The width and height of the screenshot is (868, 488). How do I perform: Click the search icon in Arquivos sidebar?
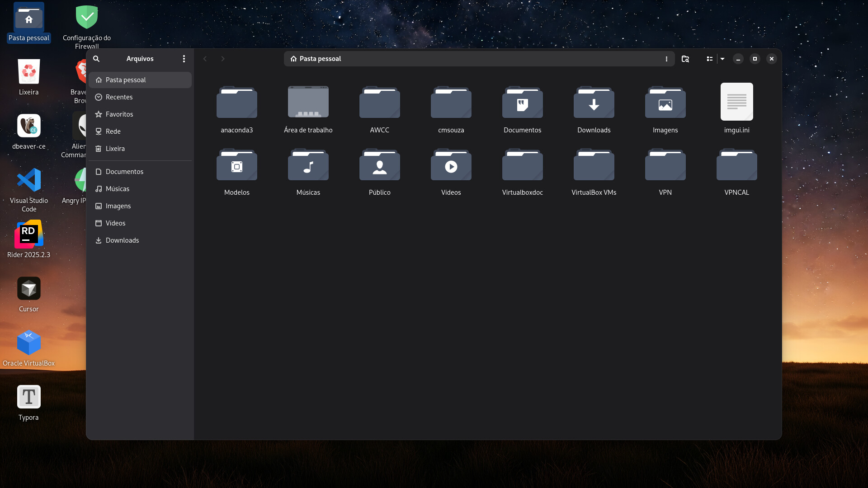coord(96,59)
